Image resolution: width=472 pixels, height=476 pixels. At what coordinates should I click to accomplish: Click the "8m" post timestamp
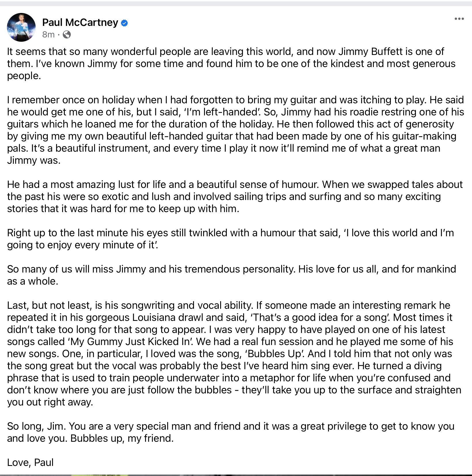[48, 35]
